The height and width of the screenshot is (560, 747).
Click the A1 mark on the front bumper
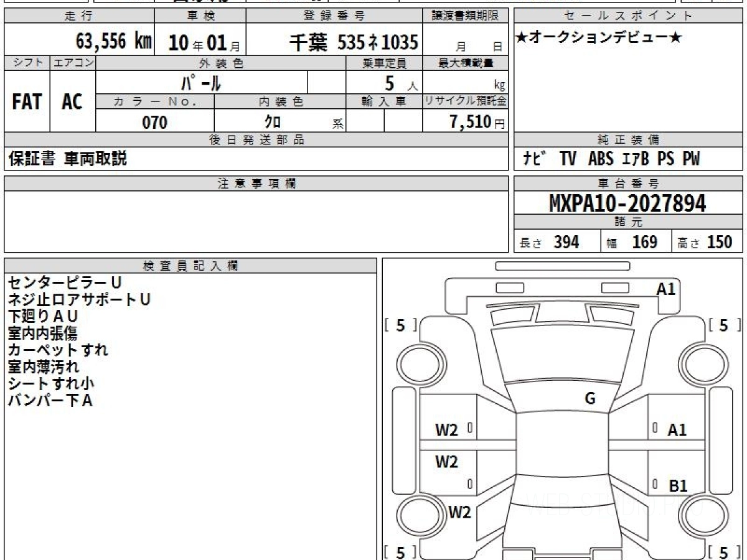[665, 289]
